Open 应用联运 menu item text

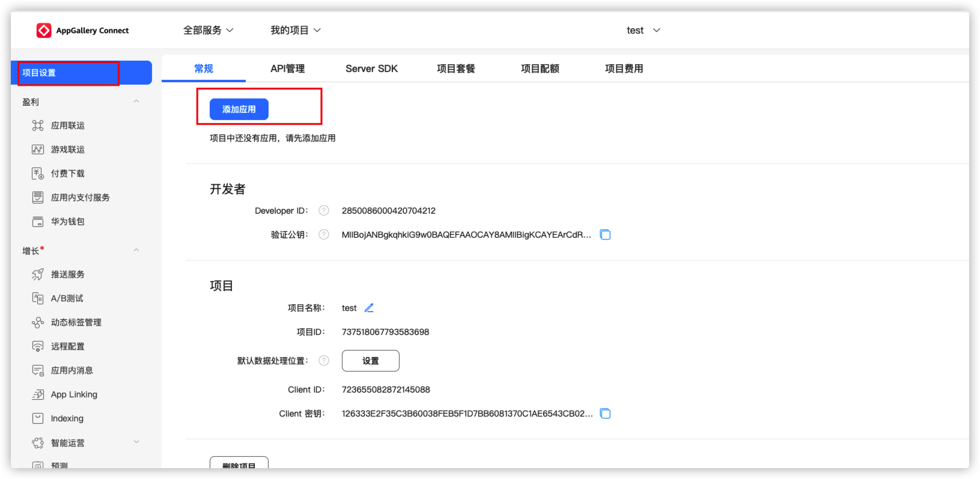point(68,125)
